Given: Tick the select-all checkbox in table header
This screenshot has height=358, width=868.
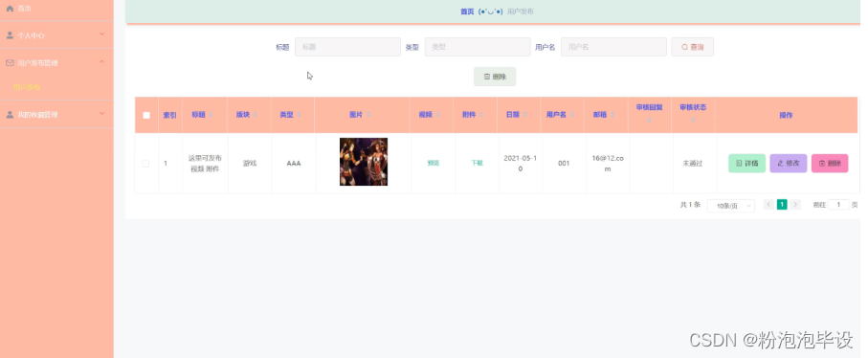Looking at the screenshot, I should tap(146, 115).
